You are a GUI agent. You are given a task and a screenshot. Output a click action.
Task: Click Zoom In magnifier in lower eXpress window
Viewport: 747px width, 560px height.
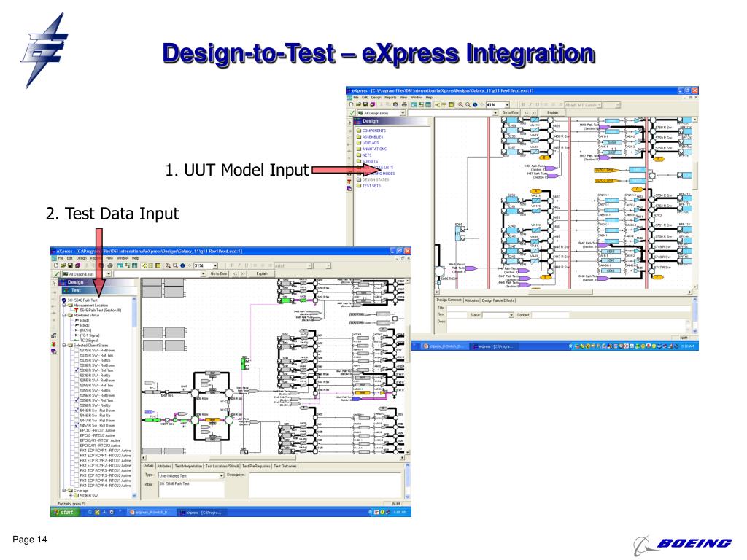click(168, 265)
